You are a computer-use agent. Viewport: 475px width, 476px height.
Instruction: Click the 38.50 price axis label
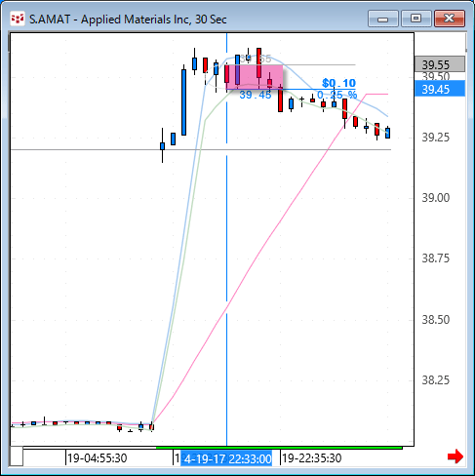436,320
